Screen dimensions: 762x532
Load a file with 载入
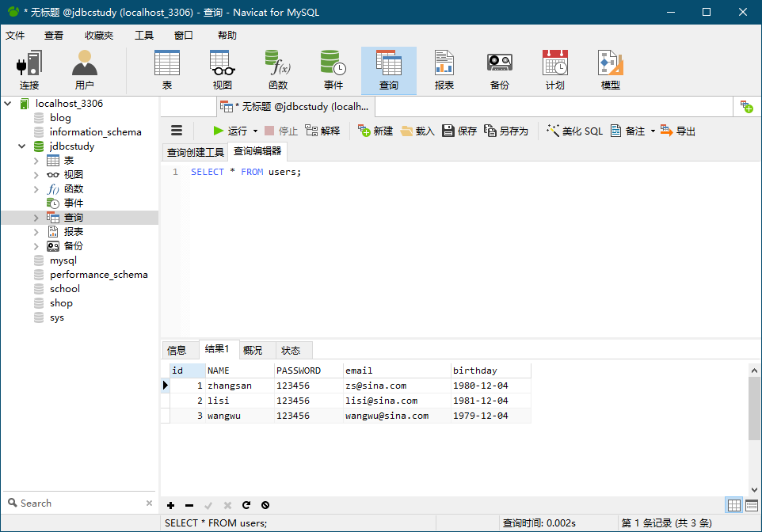pyautogui.click(x=417, y=131)
